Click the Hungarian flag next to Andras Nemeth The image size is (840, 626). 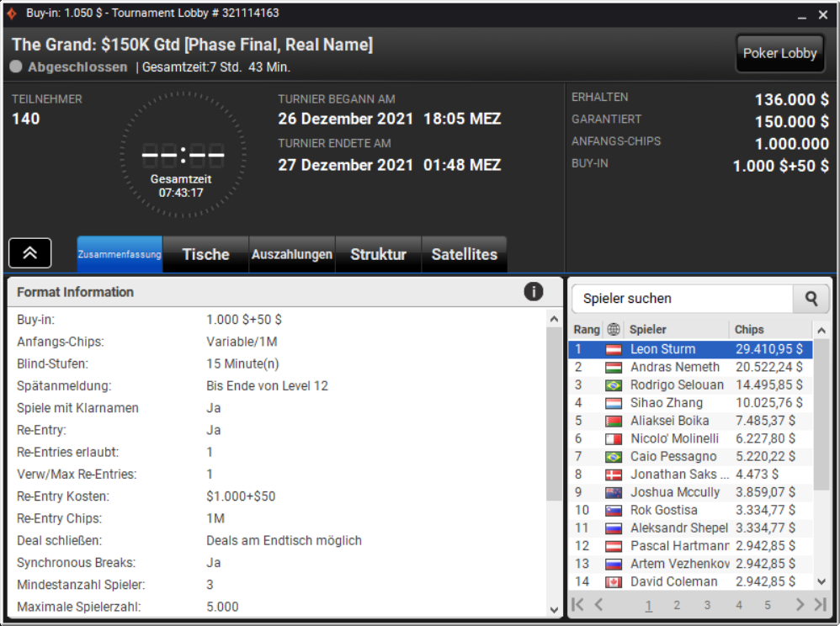point(614,368)
